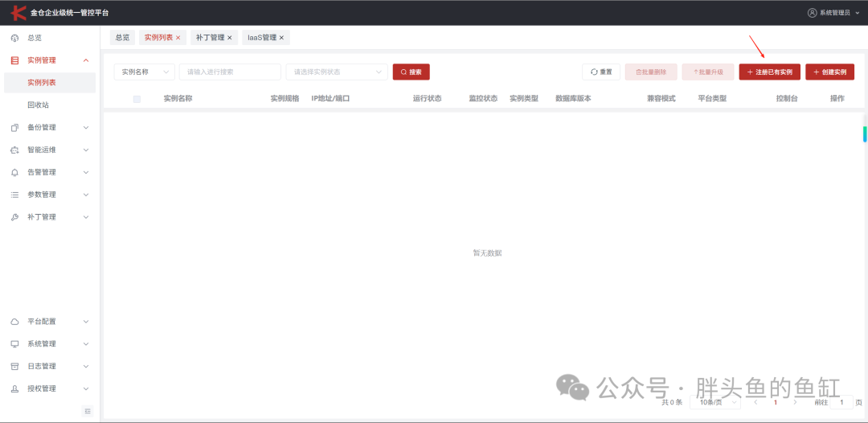Go to next page arrow in pagination
Viewport: 868px width, 423px height.
pyautogui.click(x=796, y=403)
